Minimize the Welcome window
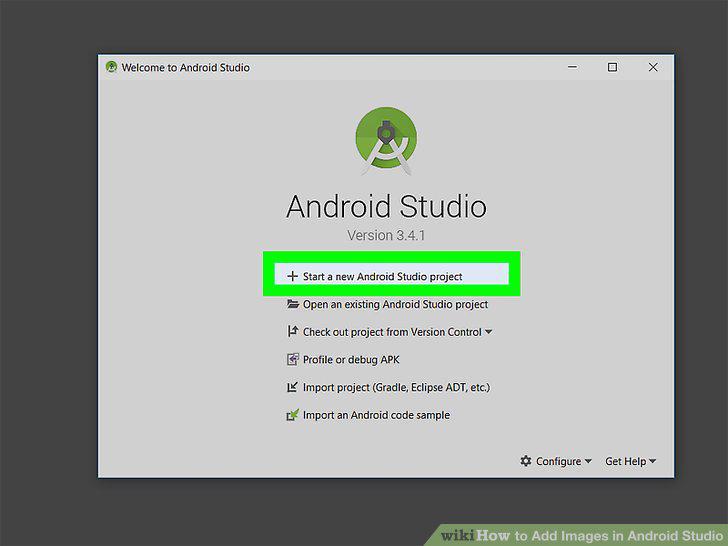The height and width of the screenshot is (546, 728). [573, 67]
